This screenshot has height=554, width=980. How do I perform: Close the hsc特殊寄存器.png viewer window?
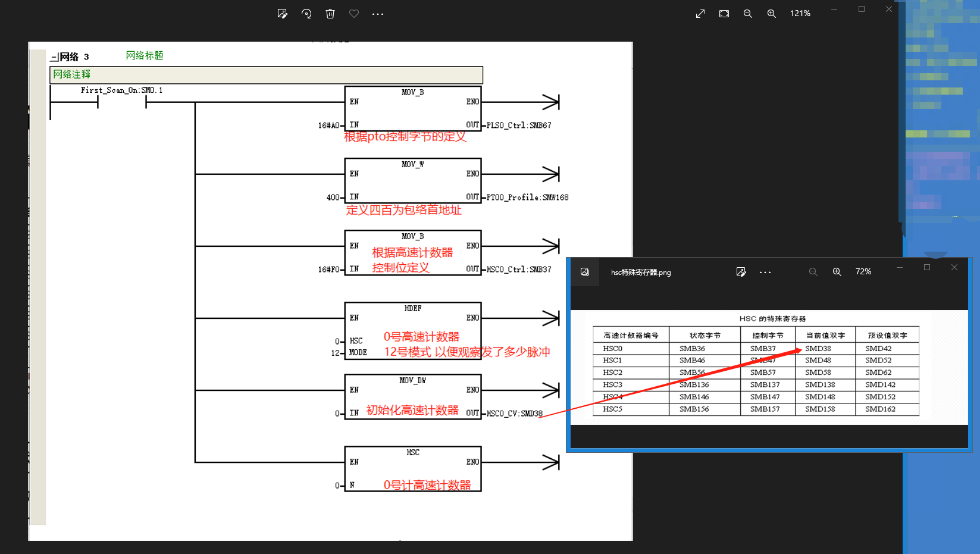click(x=954, y=267)
